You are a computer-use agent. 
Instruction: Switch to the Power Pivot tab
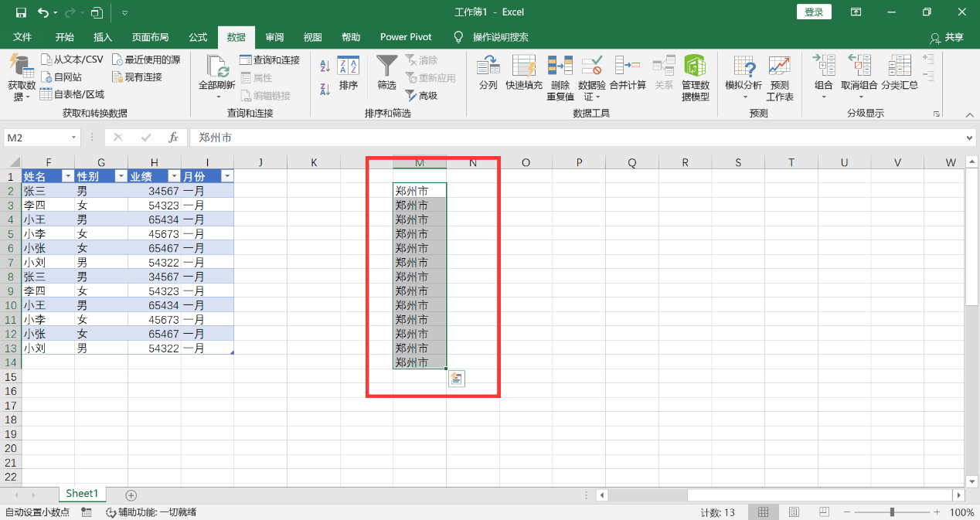coord(406,37)
